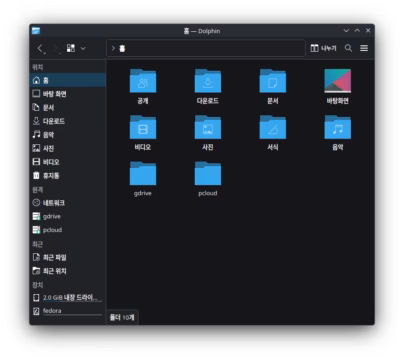404x360 pixels.
Task: Open 네트워크 in the sidebar
Action: [x=68, y=203]
